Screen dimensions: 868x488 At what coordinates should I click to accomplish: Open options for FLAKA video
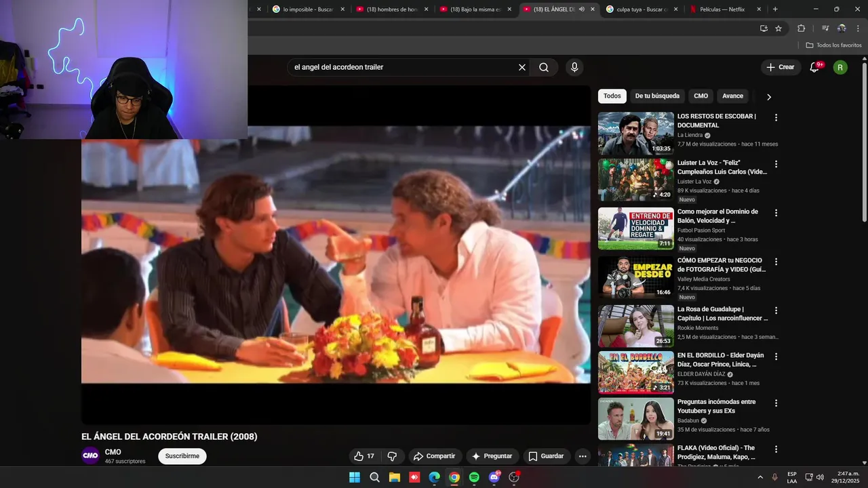point(776,449)
